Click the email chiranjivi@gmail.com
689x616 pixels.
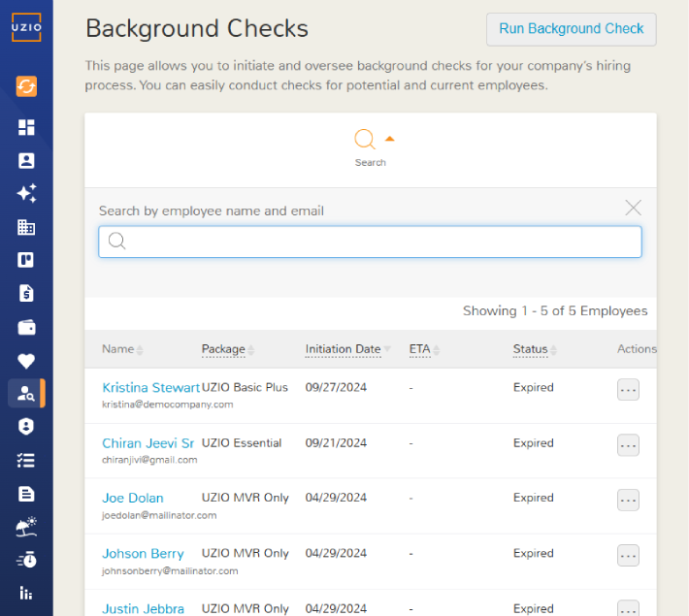point(149,460)
